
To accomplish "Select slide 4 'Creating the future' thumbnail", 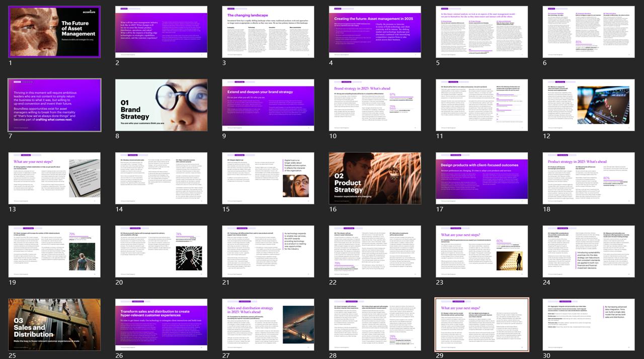I will point(375,32).
